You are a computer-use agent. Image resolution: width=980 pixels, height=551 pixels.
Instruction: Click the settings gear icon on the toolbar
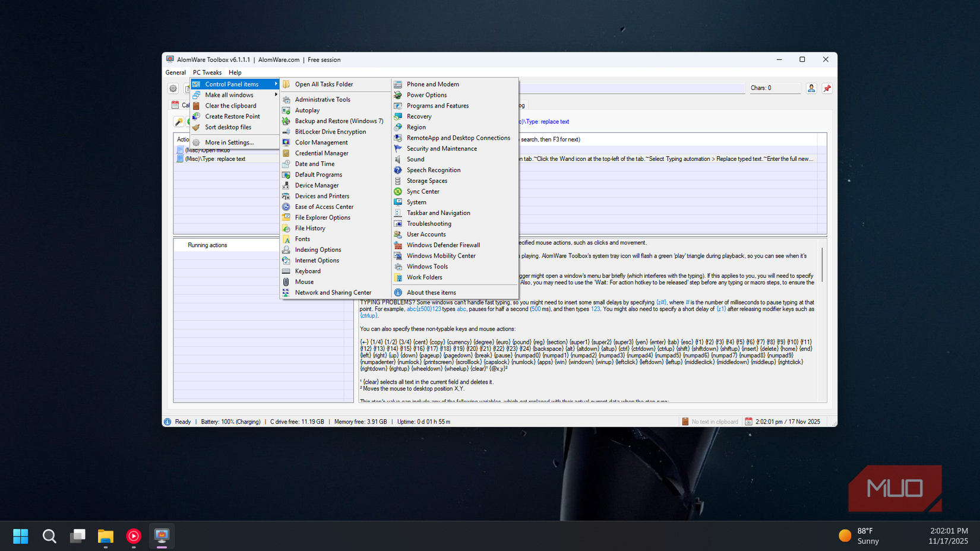point(172,88)
